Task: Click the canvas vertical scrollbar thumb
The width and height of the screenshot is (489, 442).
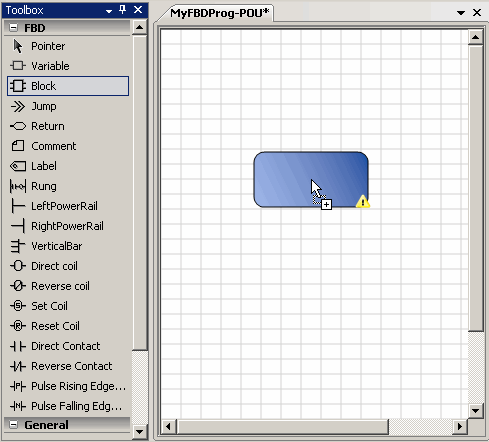Action: [x=476, y=188]
